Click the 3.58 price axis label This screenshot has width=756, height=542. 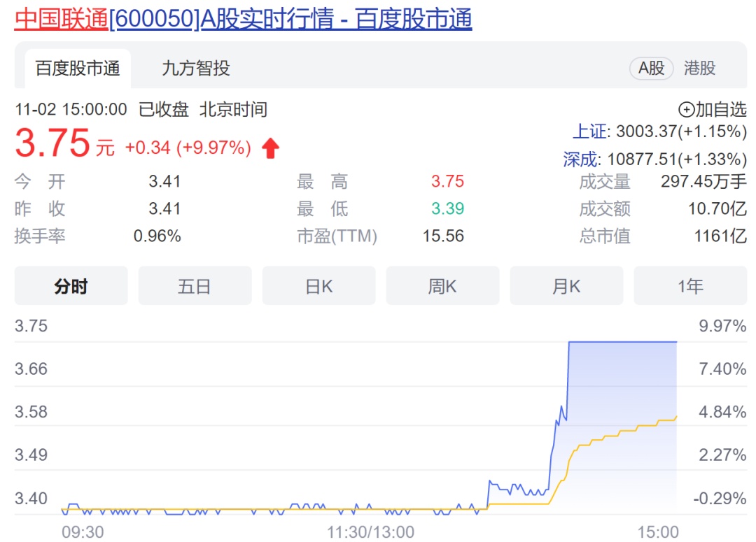point(31,412)
